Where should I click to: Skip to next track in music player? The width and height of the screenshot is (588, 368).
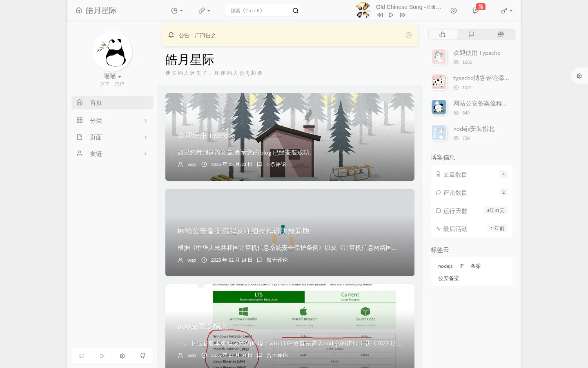coord(403,15)
